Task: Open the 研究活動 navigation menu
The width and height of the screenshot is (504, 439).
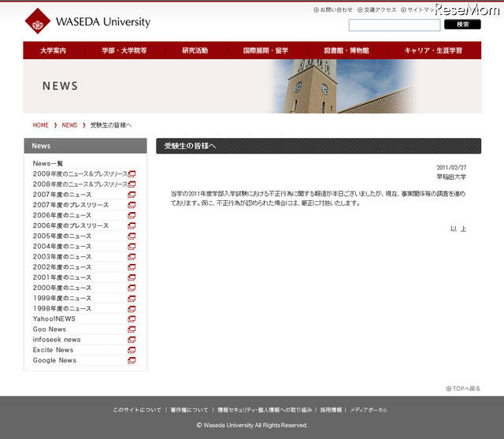Action: (x=195, y=50)
